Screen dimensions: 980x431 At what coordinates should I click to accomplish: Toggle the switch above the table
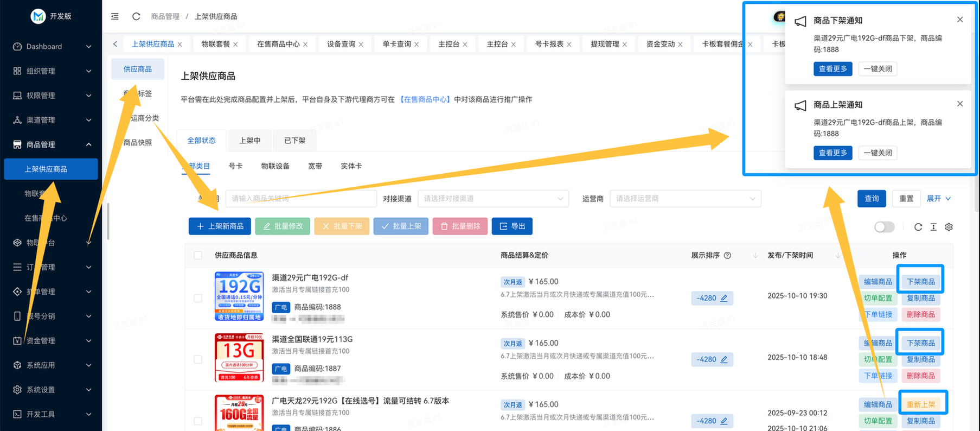(884, 227)
